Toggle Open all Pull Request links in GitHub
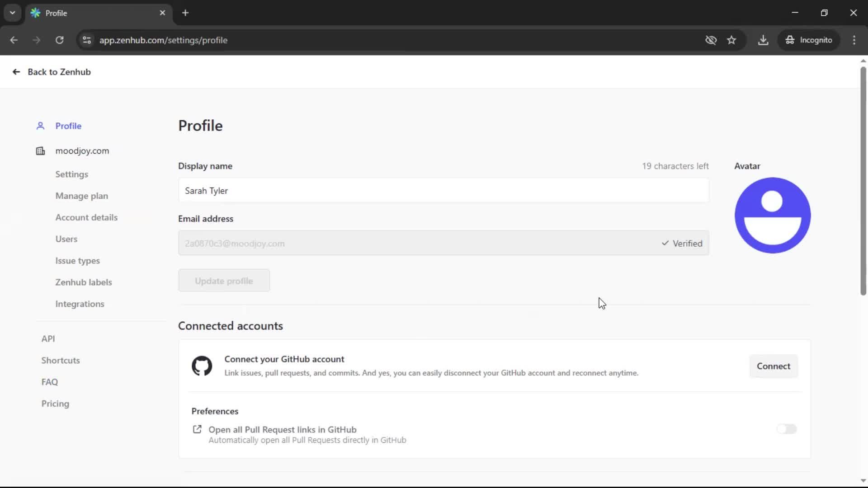Viewport: 868px width, 488px height. pyautogui.click(x=786, y=429)
